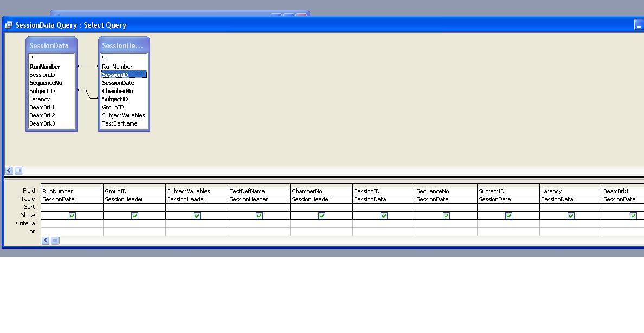
Task: Click the SubjectID Field cell in grid
Action: [x=508, y=191]
